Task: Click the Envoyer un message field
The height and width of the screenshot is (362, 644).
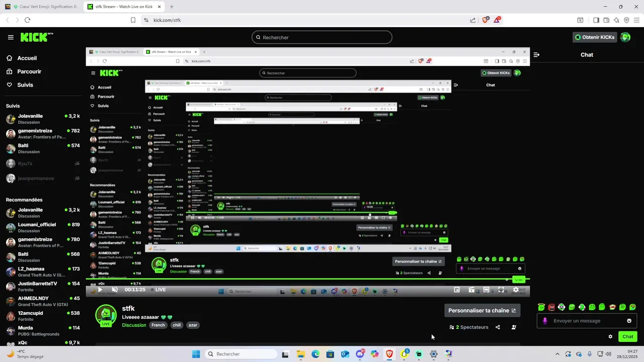Action: coord(587,321)
